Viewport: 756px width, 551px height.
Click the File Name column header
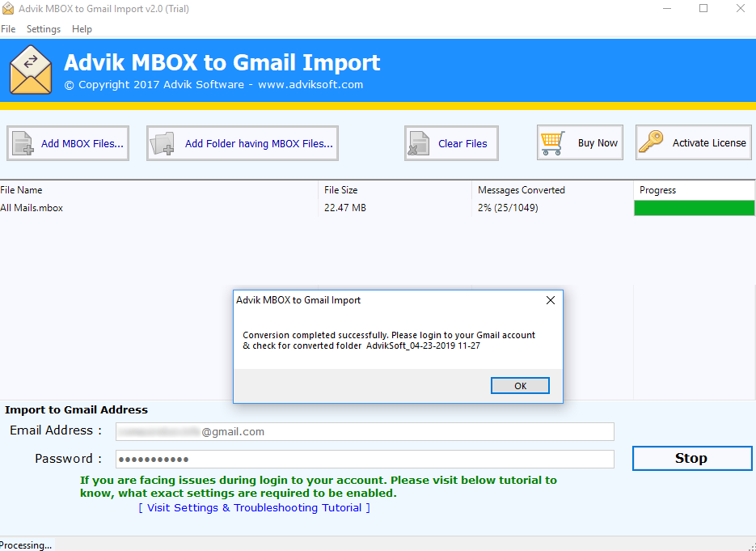coord(22,189)
